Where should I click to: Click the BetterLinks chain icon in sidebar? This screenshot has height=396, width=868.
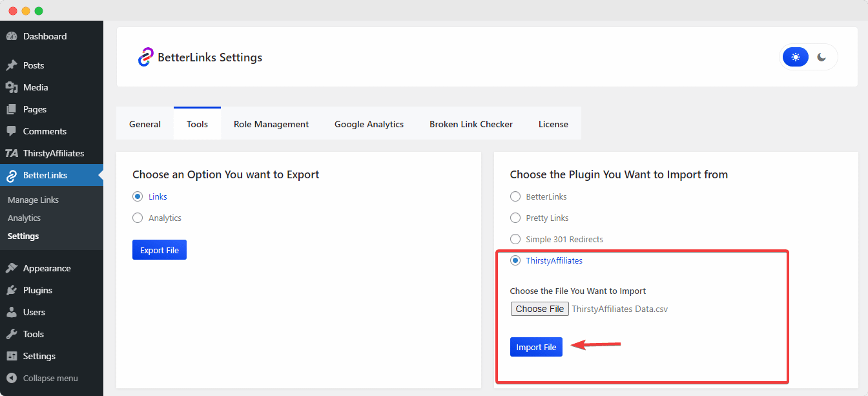[12, 175]
